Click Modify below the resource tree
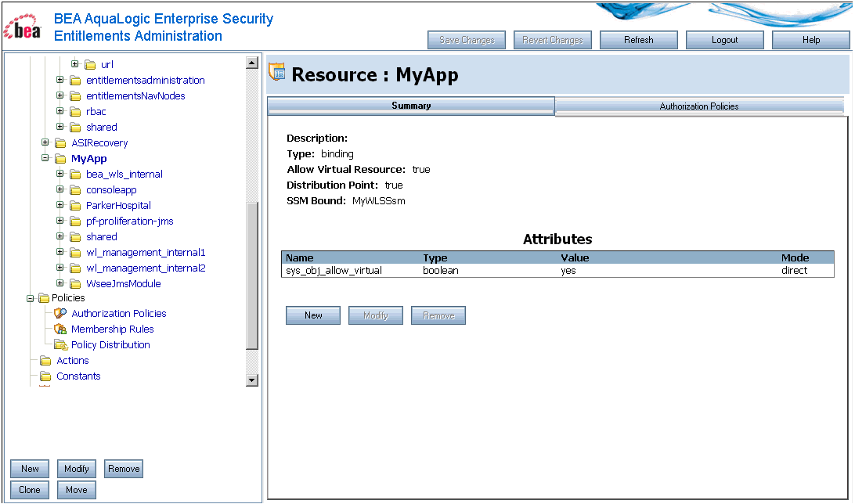Screen dimensions: 855x504 click(77, 469)
